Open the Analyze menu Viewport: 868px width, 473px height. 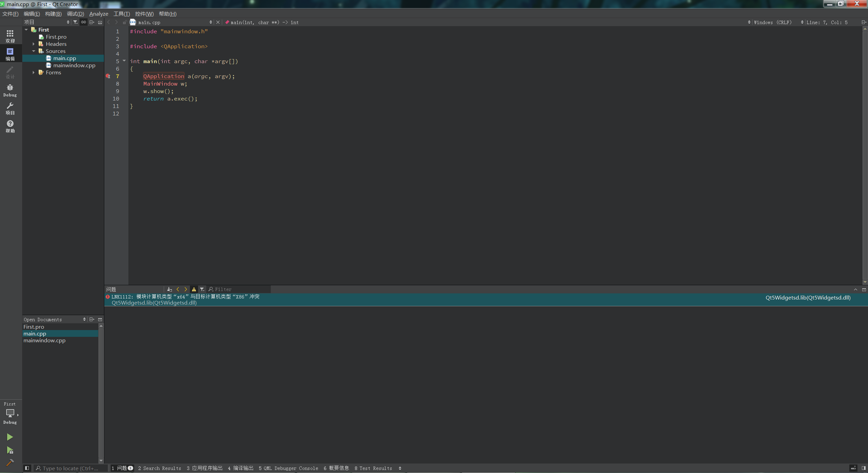[99, 14]
